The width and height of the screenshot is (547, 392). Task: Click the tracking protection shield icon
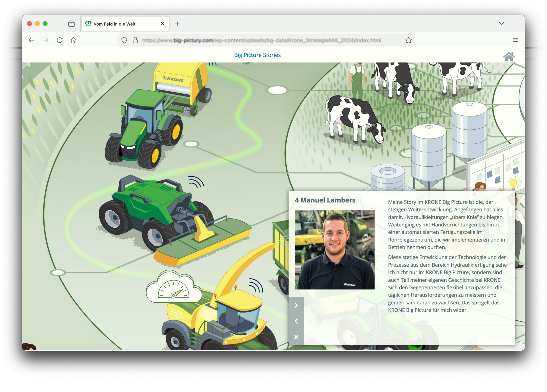point(124,40)
